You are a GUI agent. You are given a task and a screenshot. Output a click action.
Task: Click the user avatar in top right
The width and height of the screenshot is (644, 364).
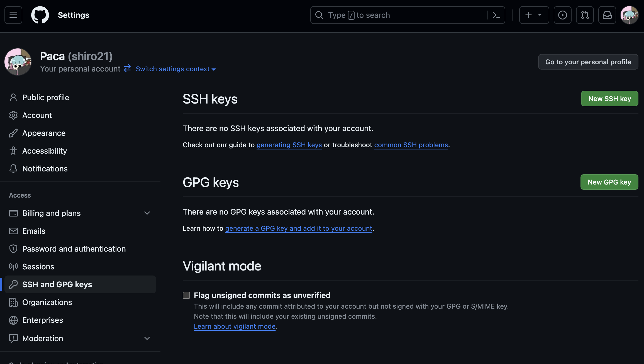(629, 15)
